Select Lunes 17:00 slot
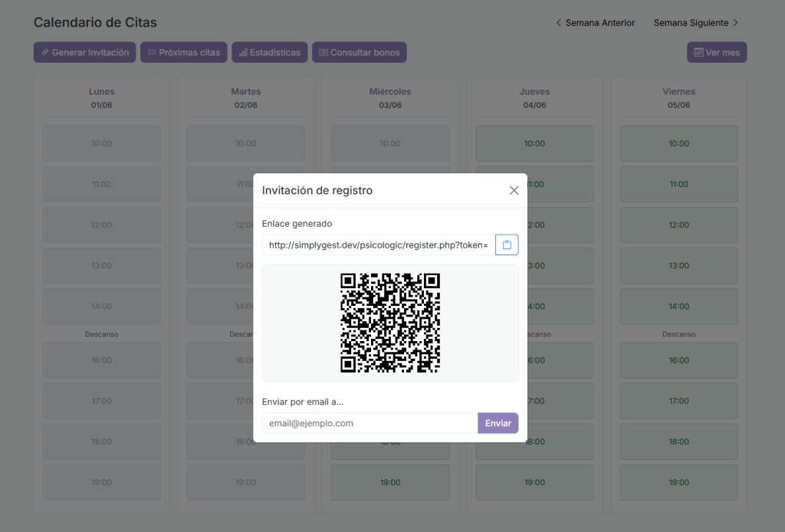 coord(102,401)
